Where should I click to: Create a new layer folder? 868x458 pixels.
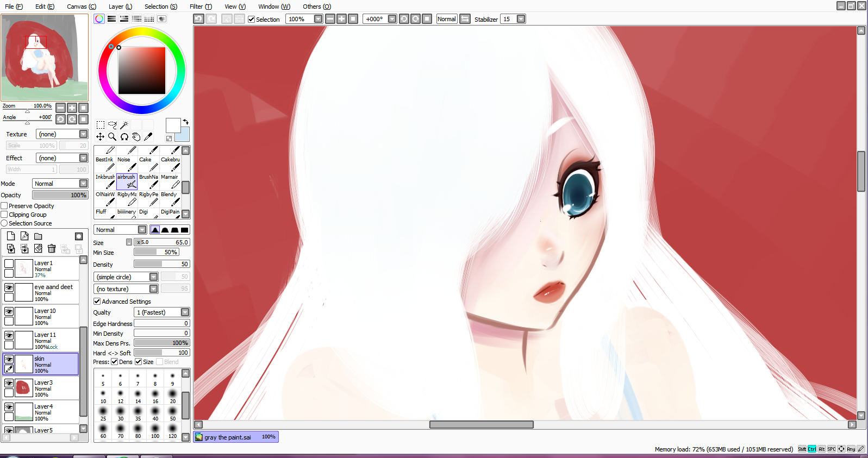[x=38, y=236]
